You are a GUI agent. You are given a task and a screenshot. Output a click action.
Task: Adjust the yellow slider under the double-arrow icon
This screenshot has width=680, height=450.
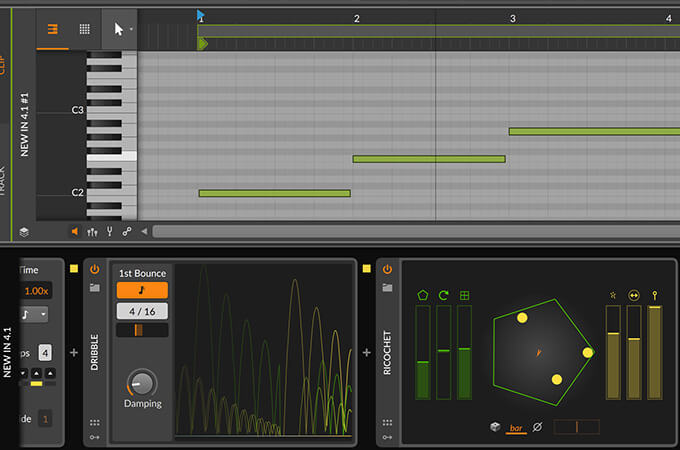(634, 352)
